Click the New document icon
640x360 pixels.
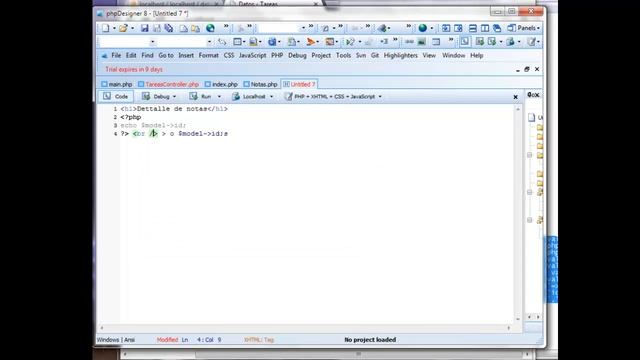(105, 28)
